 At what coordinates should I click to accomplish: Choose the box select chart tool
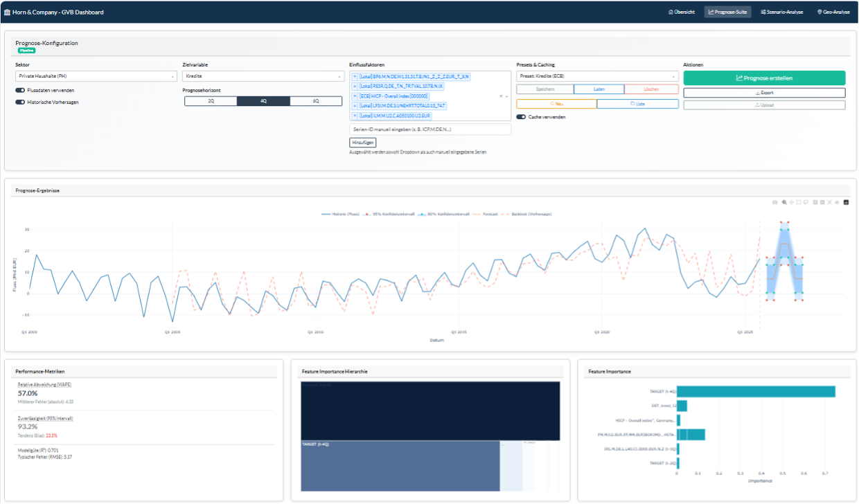[799, 202]
